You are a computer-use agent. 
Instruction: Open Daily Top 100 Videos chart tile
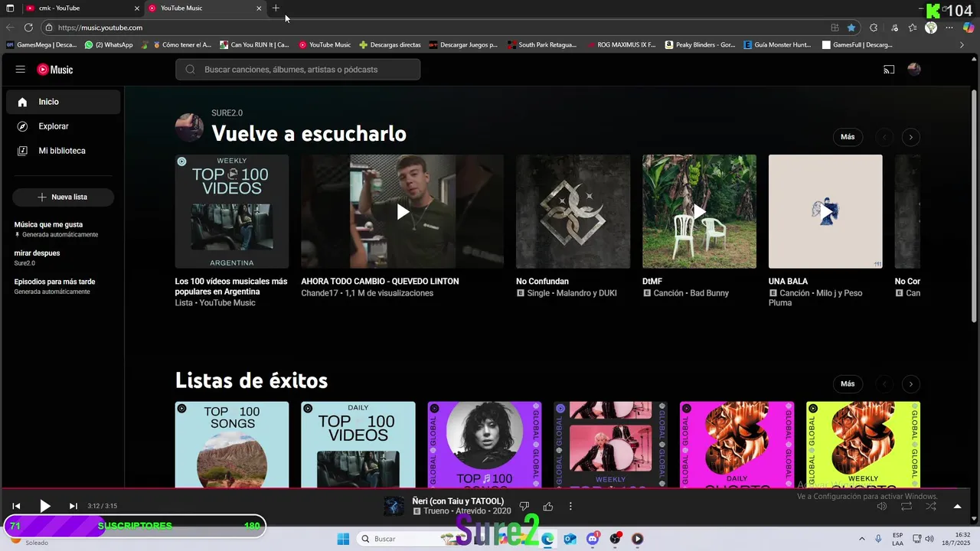click(358, 445)
